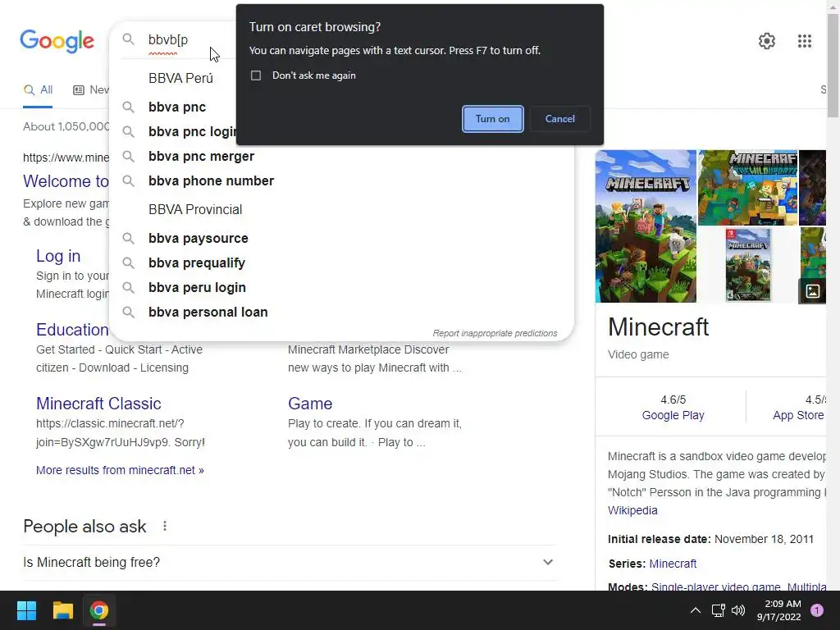The height and width of the screenshot is (630, 840).
Task: Expand 'Is Minecraft being free?' question
Action: coord(290,563)
